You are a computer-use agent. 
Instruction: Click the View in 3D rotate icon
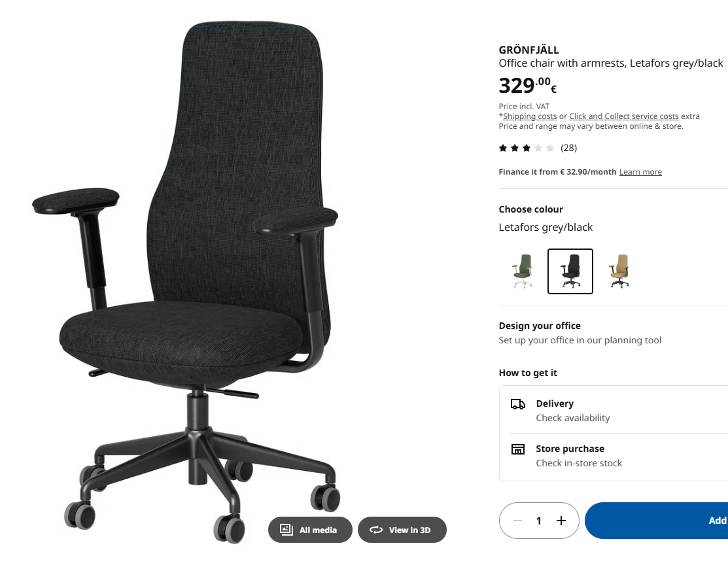pos(375,530)
